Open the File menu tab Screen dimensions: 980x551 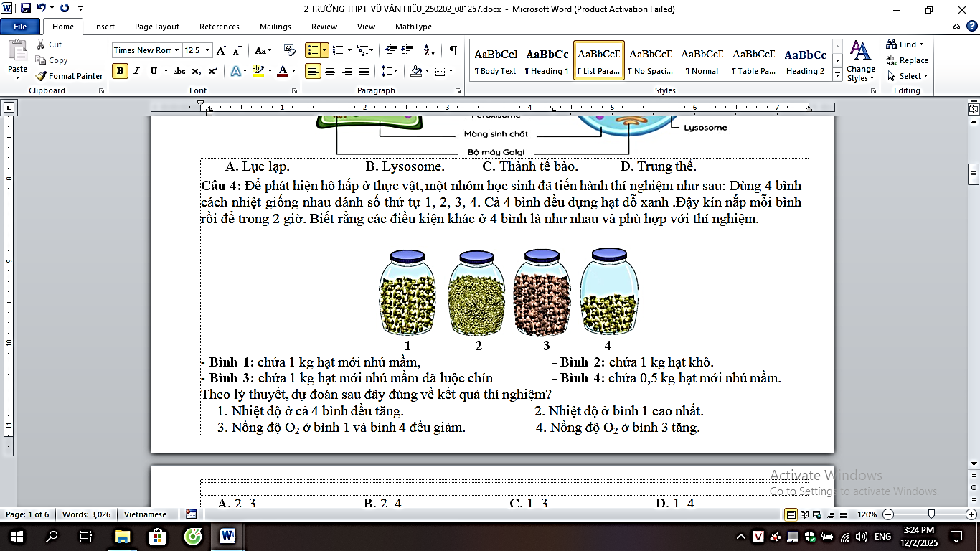pos(20,27)
